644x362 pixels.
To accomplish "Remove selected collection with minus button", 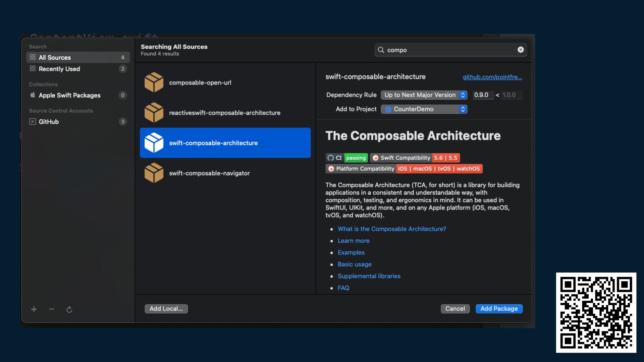I will tap(52, 309).
